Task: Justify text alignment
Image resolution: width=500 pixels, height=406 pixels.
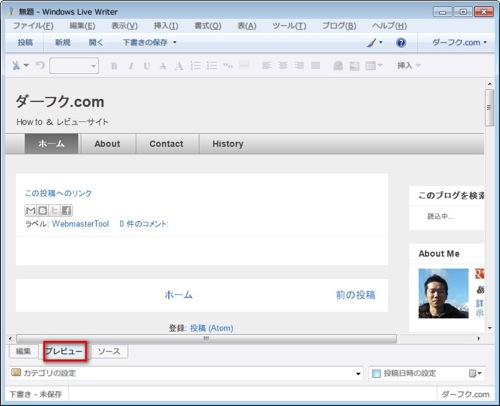Action: pos(315,65)
